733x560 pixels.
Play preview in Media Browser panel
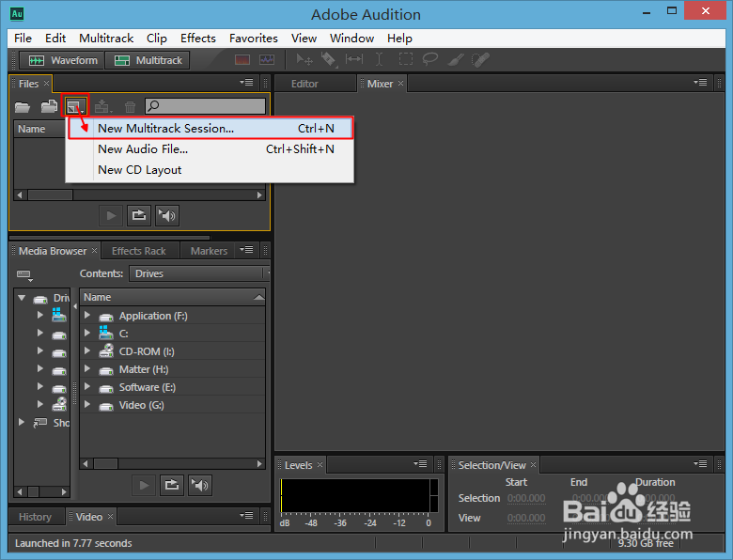(x=144, y=485)
